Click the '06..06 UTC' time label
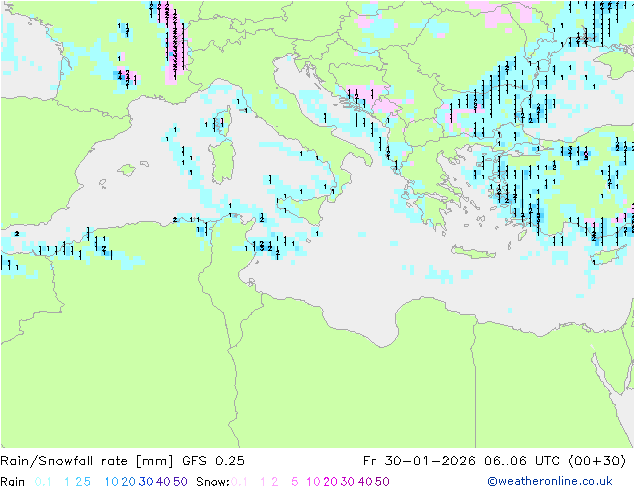The width and height of the screenshot is (634, 490). tap(522, 461)
